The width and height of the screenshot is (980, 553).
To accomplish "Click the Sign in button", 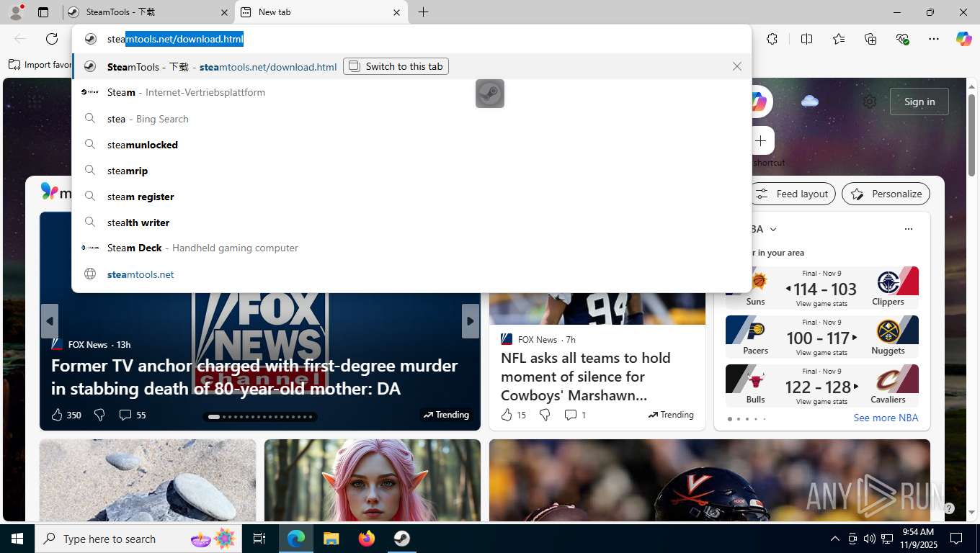I will 919,102.
